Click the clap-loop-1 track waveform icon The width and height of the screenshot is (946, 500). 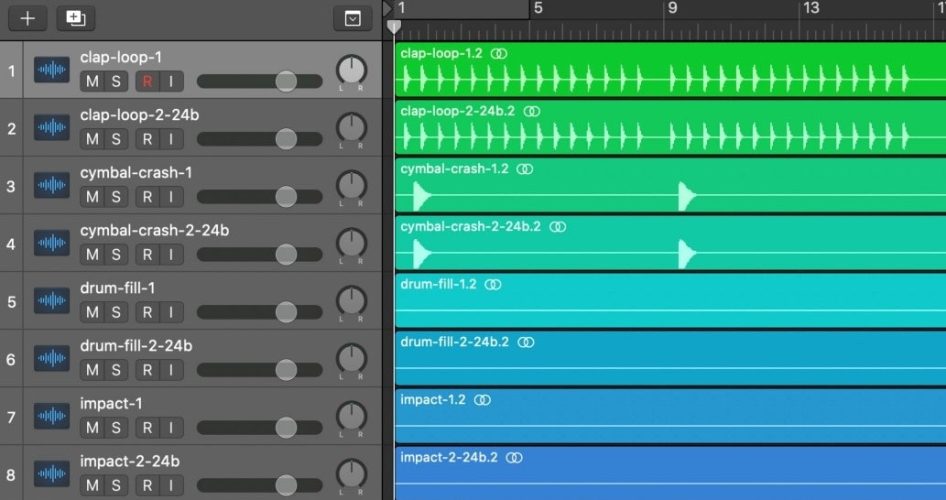coord(52,70)
